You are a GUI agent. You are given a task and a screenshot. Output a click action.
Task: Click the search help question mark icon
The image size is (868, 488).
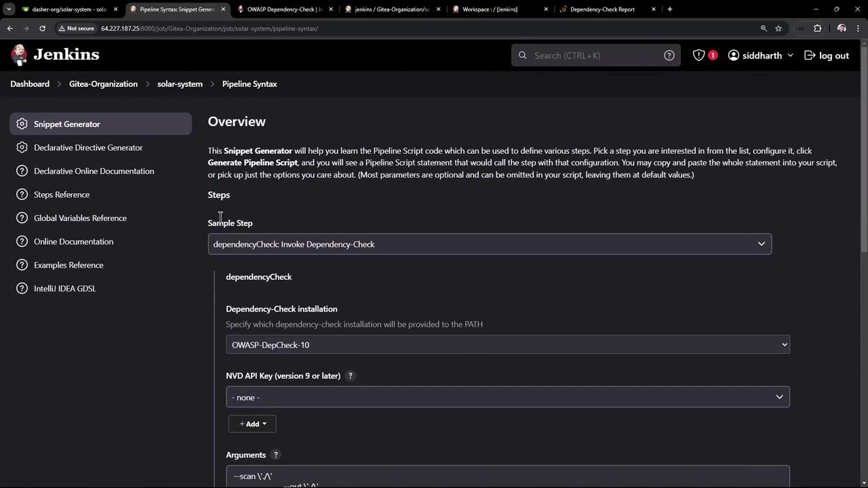tap(669, 56)
